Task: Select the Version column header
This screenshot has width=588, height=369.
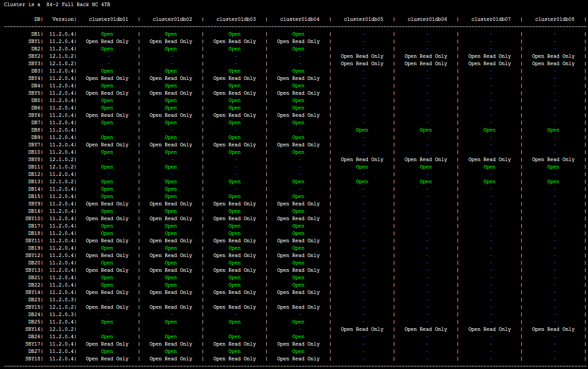Action: [x=62, y=19]
